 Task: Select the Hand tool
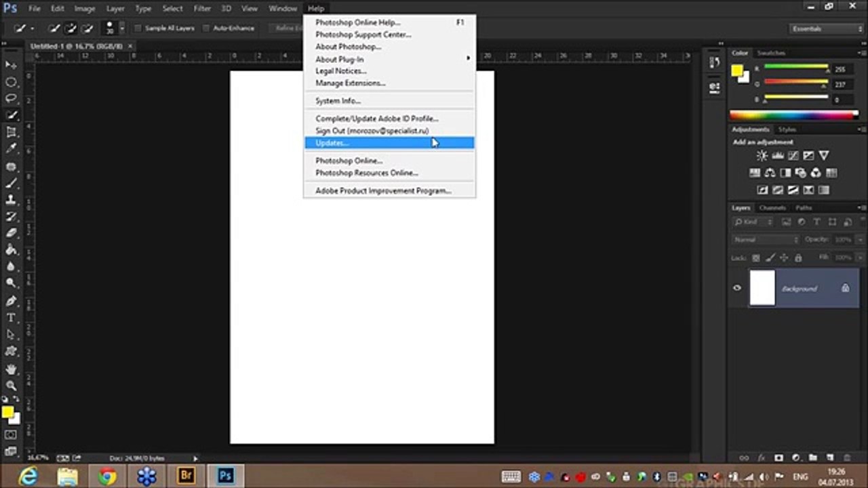coord(11,369)
